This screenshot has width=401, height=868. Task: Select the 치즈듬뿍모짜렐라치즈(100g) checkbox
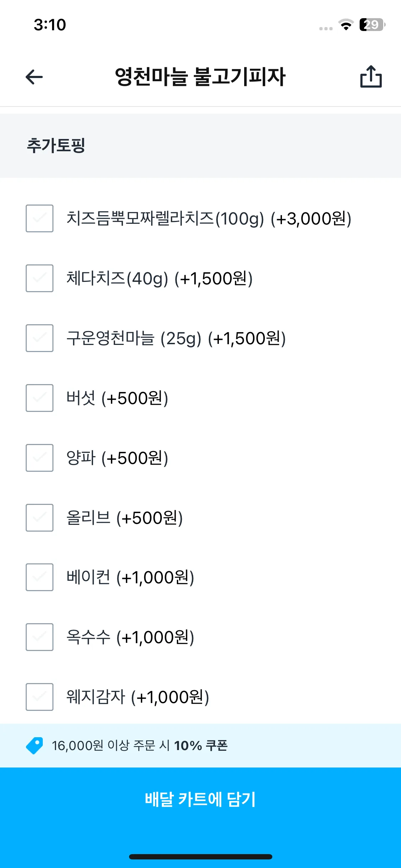pos(40,218)
